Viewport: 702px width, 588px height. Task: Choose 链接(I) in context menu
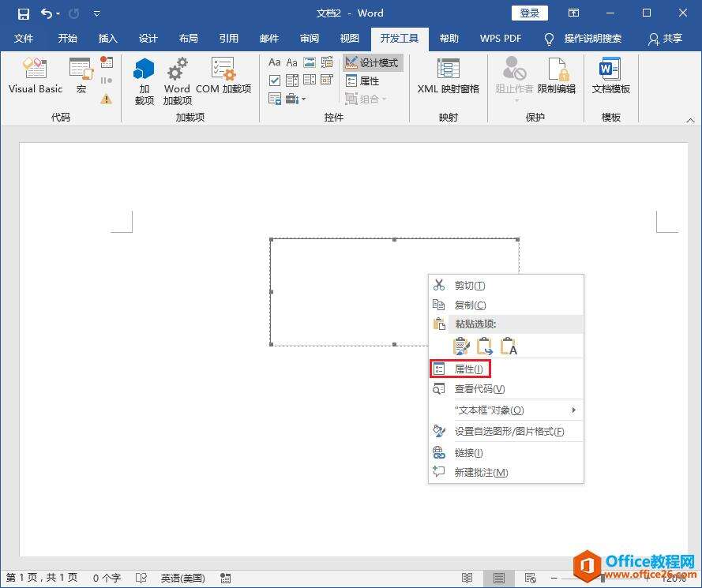[506, 453]
